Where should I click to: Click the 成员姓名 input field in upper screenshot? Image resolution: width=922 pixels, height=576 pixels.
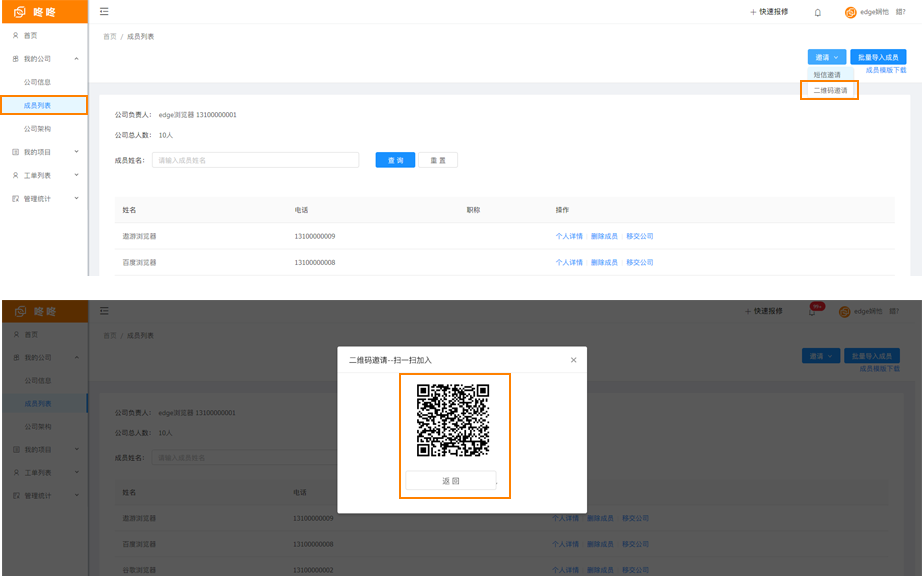click(x=255, y=160)
